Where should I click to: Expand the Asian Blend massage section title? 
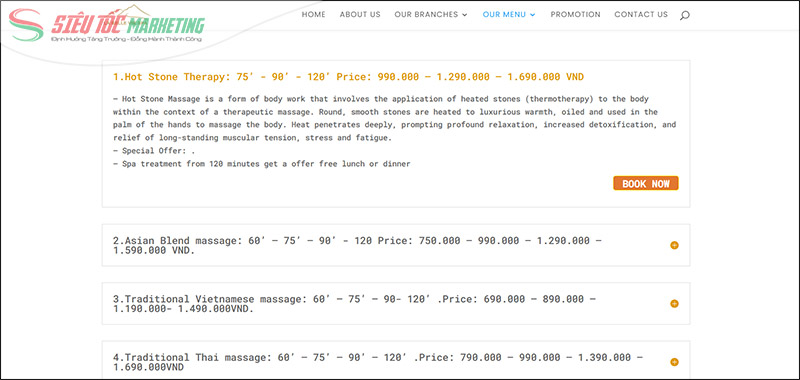tap(357, 245)
